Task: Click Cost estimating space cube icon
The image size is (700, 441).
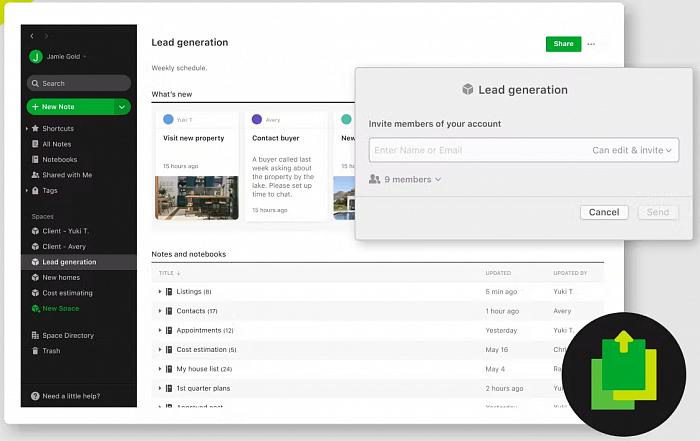Action: pos(35,293)
